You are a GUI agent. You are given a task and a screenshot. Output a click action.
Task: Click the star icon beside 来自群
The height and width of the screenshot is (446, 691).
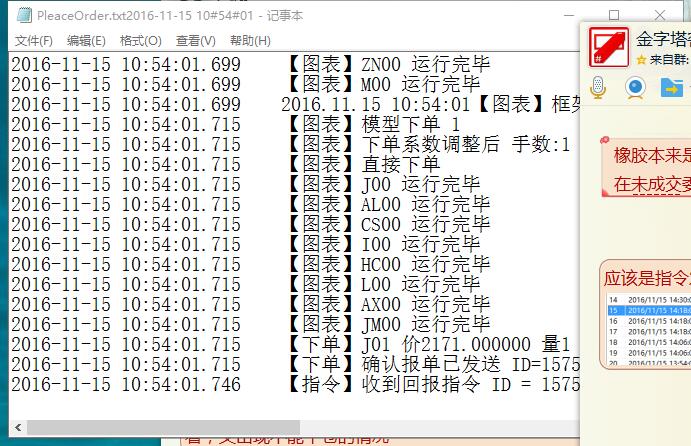click(641, 60)
